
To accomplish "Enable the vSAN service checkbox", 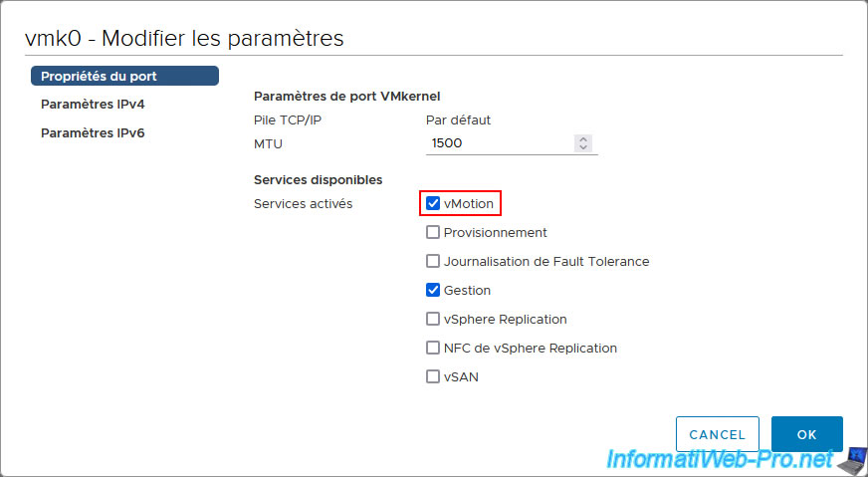I will [432, 376].
